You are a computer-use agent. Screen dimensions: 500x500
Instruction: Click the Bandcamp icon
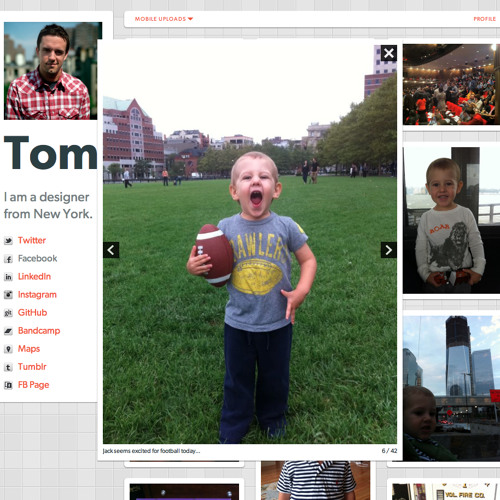click(x=8, y=331)
